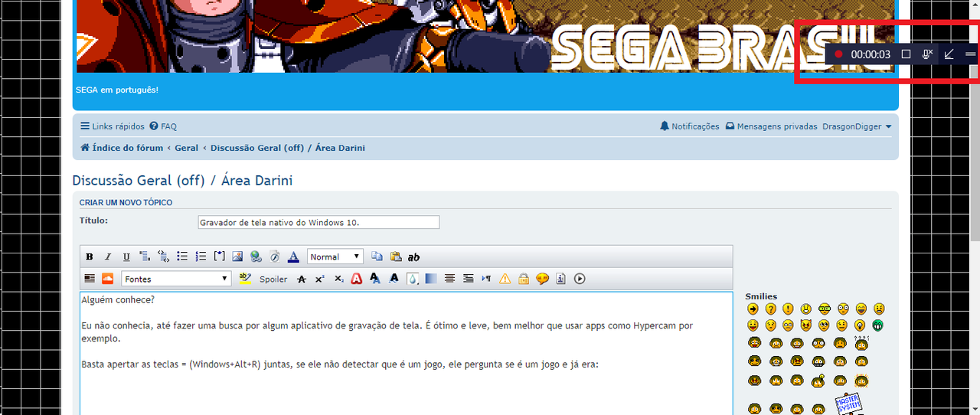Insert a bulleted list
This screenshot has height=415, width=980.
(182, 257)
